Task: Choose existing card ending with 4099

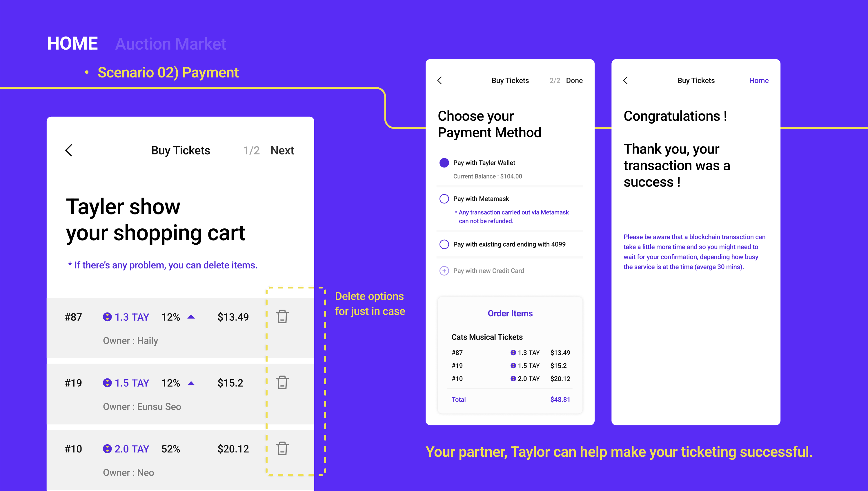Action: point(444,244)
